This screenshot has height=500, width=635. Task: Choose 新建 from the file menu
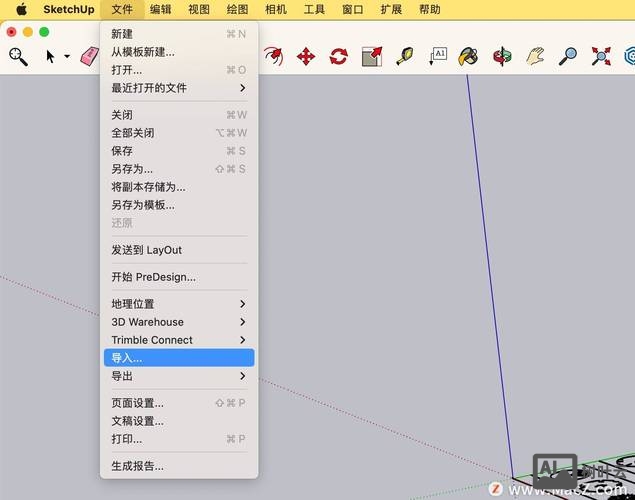click(x=179, y=34)
